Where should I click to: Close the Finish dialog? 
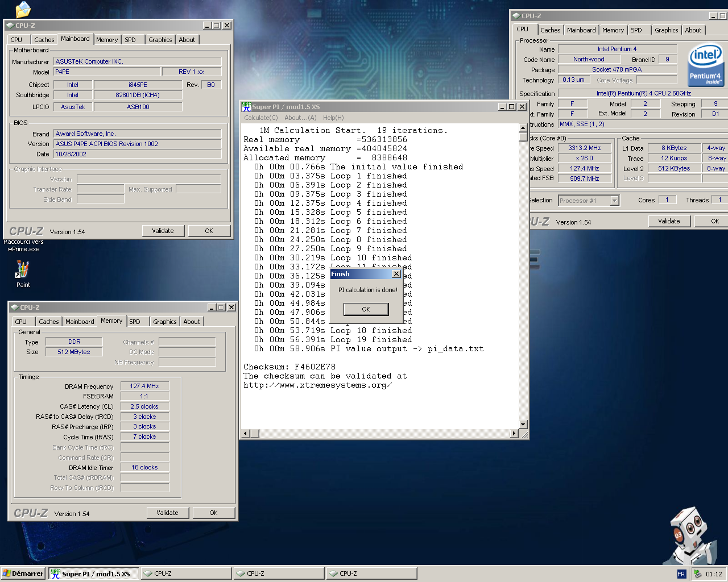point(396,274)
